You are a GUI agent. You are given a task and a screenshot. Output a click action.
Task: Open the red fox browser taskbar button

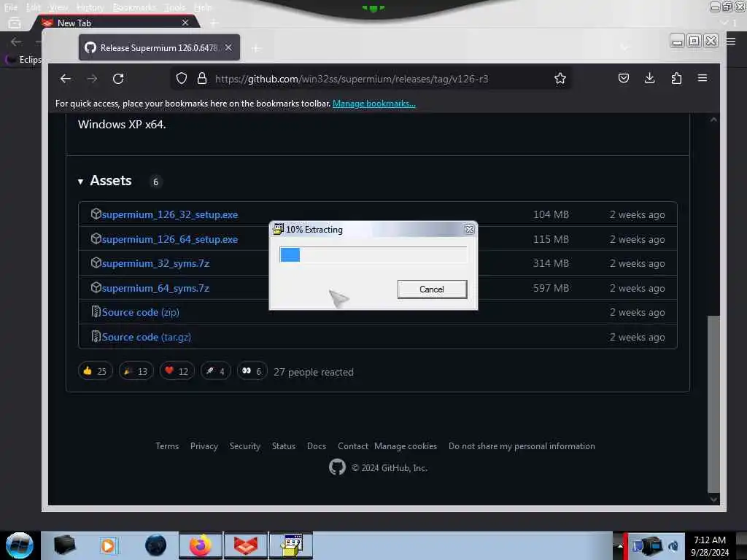246,545
